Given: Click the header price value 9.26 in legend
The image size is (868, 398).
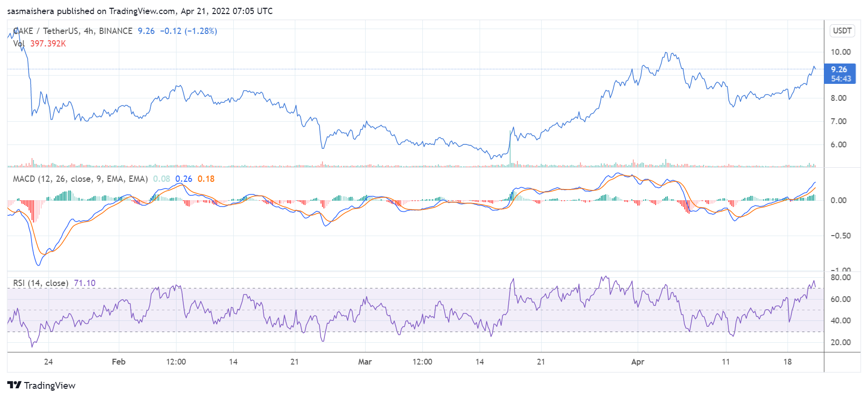Looking at the screenshot, I should 146,31.
